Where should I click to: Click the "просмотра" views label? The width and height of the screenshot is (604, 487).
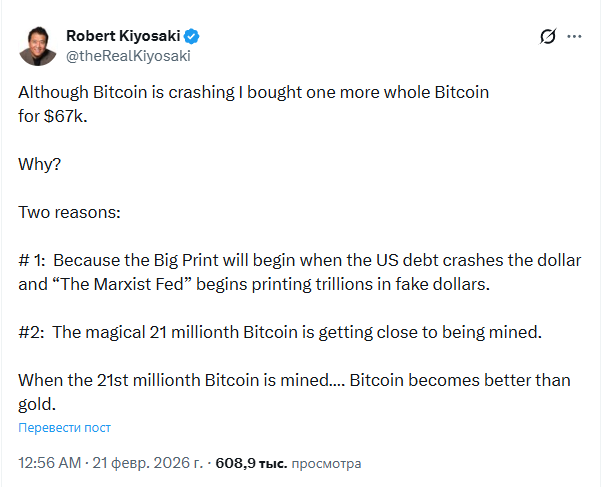point(327,463)
